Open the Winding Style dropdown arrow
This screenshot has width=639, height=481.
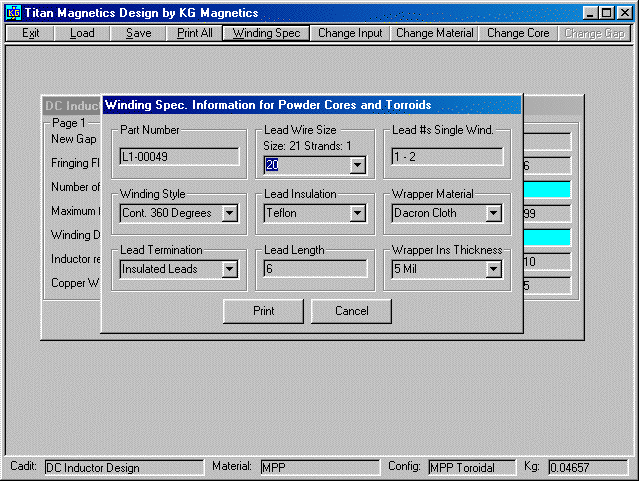[230, 213]
